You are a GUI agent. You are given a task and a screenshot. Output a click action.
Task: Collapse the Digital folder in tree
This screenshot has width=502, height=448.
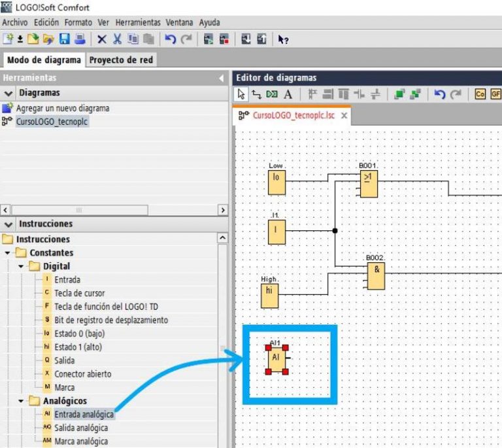pyautogui.click(x=22, y=266)
